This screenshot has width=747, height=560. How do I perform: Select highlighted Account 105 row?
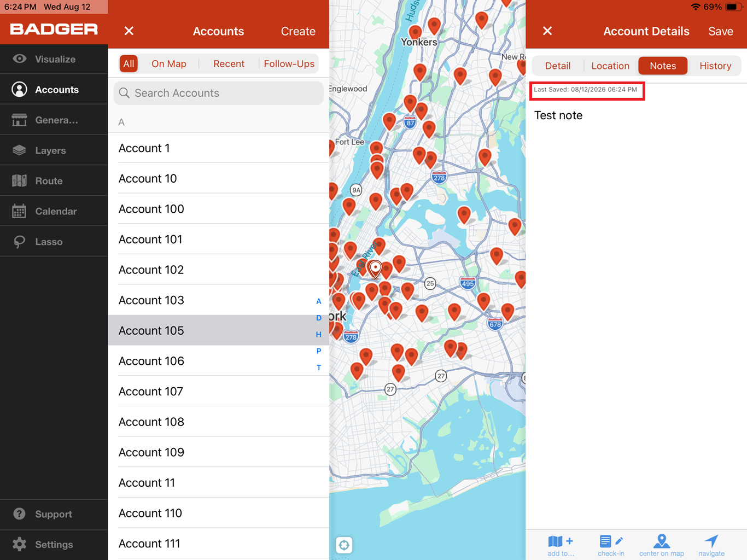[218, 330]
